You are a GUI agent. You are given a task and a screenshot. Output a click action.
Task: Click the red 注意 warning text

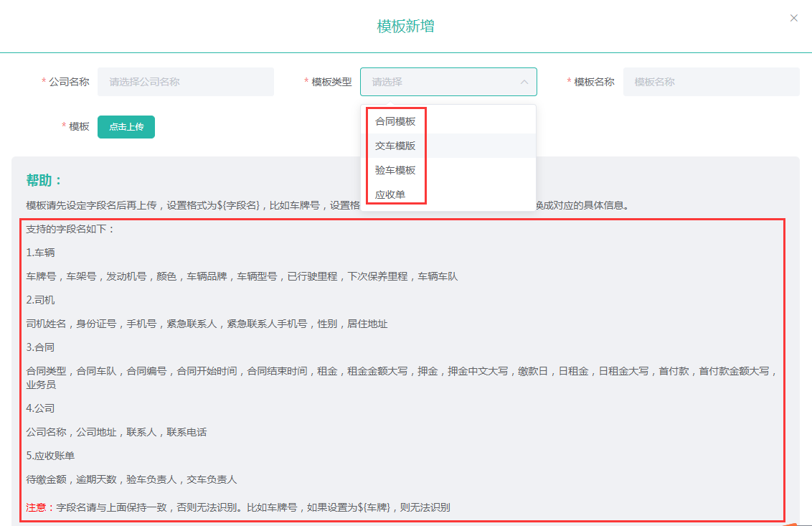pyautogui.click(x=36, y=507)
